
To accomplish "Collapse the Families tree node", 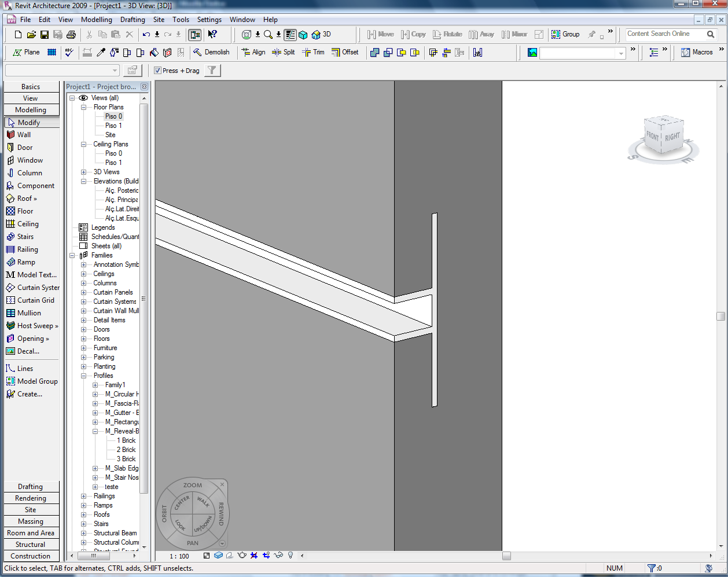I will pyautogui.click(x=72, y=255).
